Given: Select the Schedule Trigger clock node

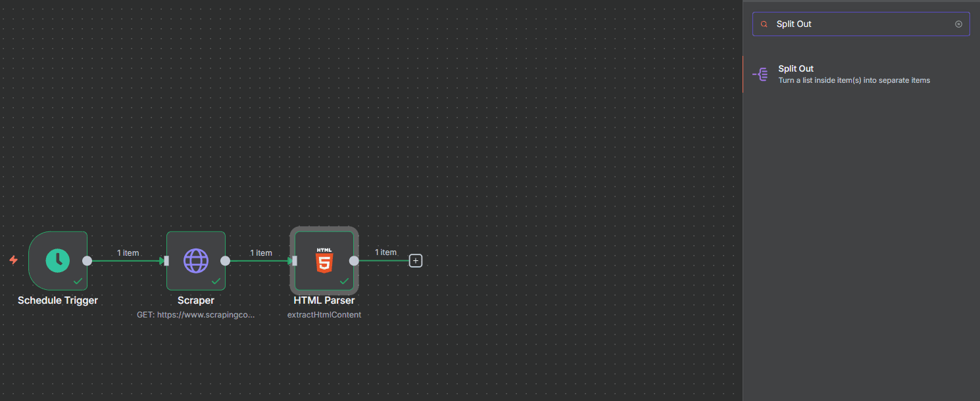Looking at the screenshot, I should [58, 260].
